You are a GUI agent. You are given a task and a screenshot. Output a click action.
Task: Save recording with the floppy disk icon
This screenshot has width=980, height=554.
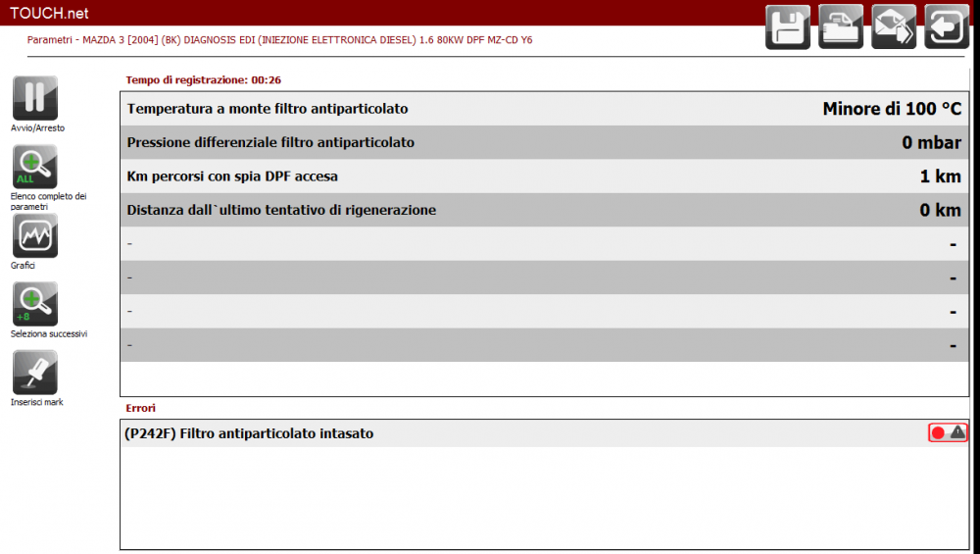tap(788, 26)
